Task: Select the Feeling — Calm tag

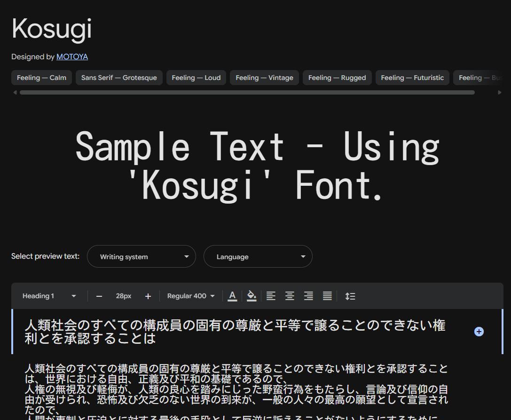Action: click(x=41, y=78)
